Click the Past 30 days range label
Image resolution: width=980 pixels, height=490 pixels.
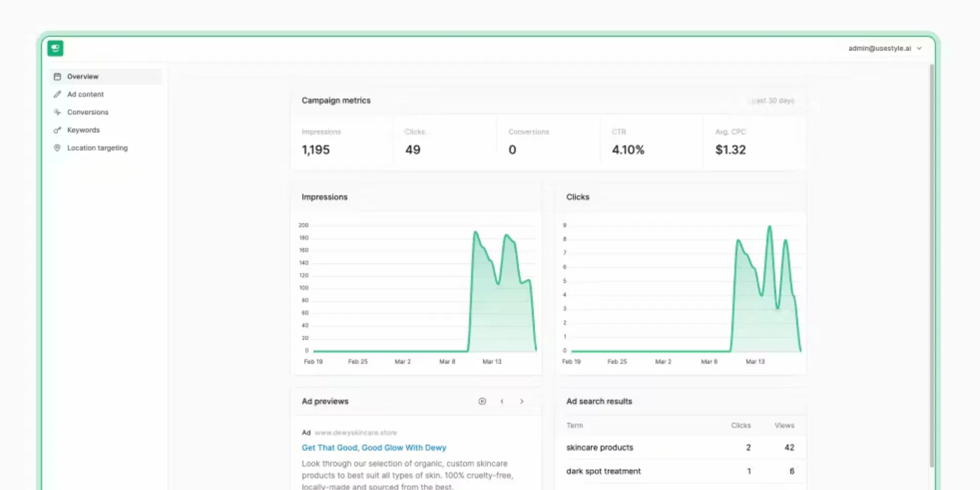point(773,100)
